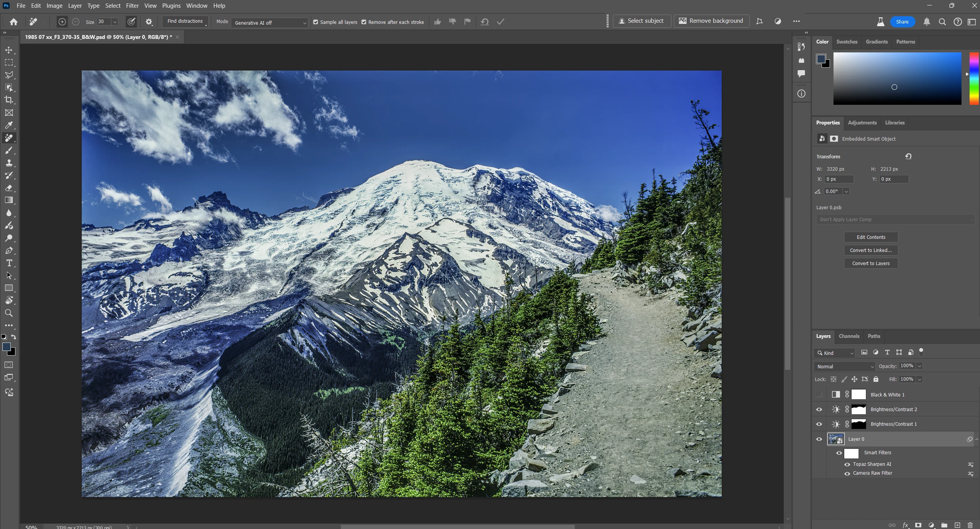The height and width of the screenshot is (529, 980).
Task: Click the Eyedropper tool
Action: 9,125
